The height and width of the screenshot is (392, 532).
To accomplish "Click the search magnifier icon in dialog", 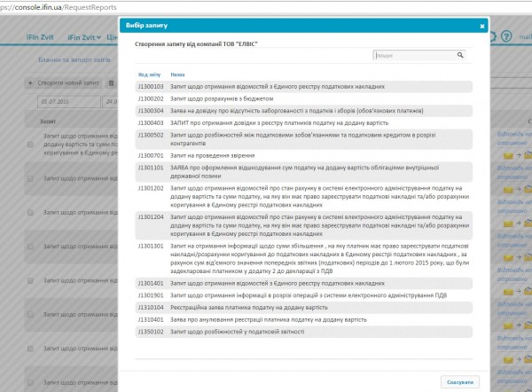I will pos(460,55).
